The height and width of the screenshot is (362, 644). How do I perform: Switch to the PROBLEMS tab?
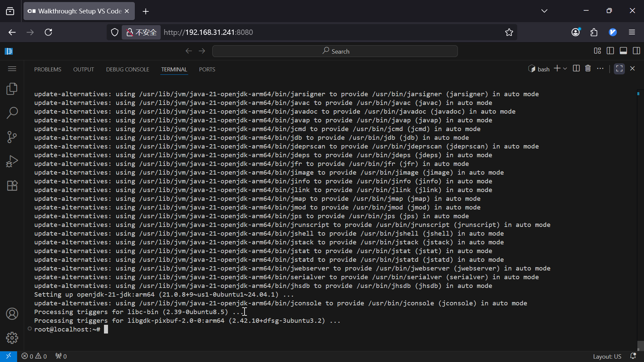pos(48,69)
